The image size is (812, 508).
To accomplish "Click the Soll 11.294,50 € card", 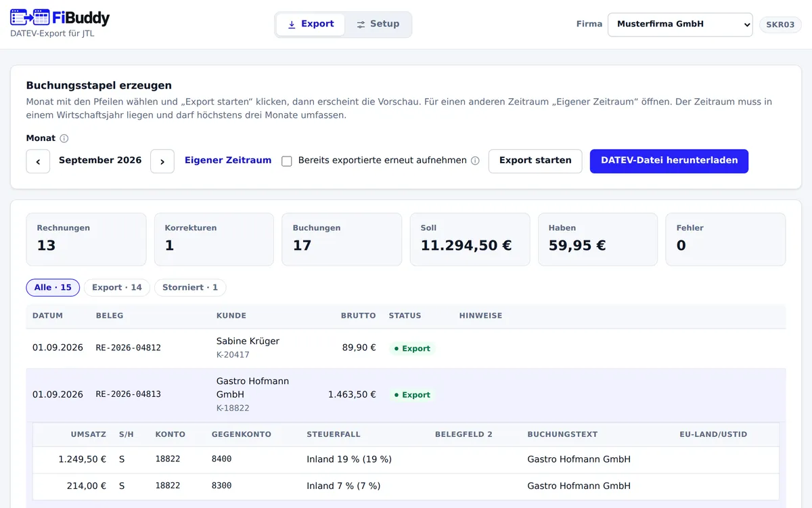I will [470, 240].
